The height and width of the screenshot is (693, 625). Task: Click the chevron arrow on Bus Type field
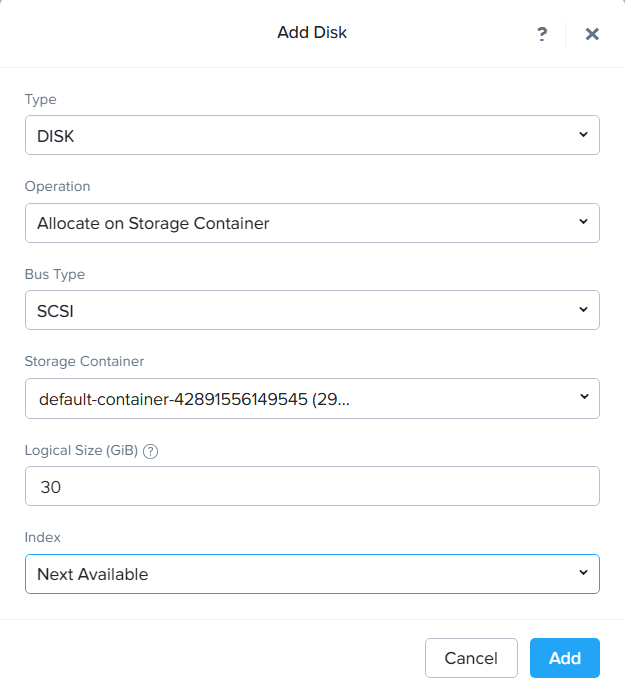point(583,310)
